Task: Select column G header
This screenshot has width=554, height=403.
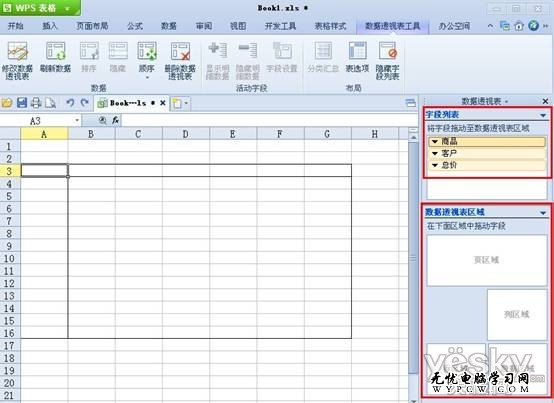Action: pos(327,134)
